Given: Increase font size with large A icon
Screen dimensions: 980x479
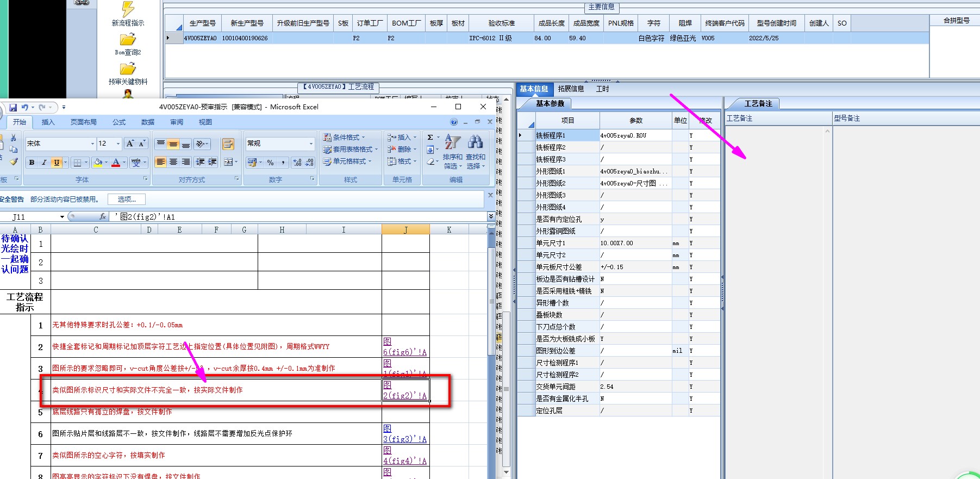Looking at the screenshot, I should pyautogui.click(x=130, y=144).
